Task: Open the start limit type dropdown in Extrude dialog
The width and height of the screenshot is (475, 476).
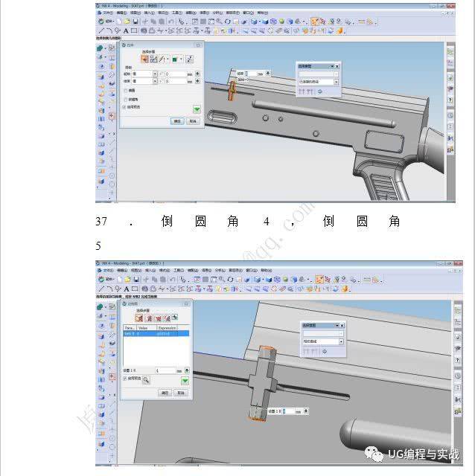Action: coord(155,74)
